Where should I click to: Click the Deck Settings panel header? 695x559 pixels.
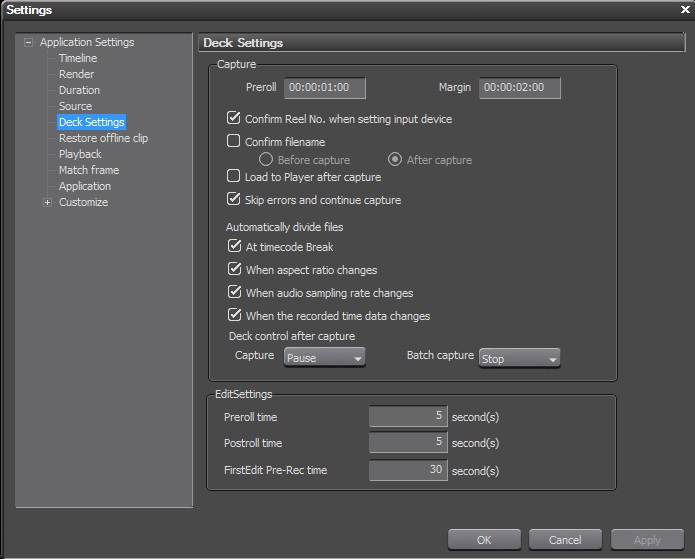click(441, 43)
